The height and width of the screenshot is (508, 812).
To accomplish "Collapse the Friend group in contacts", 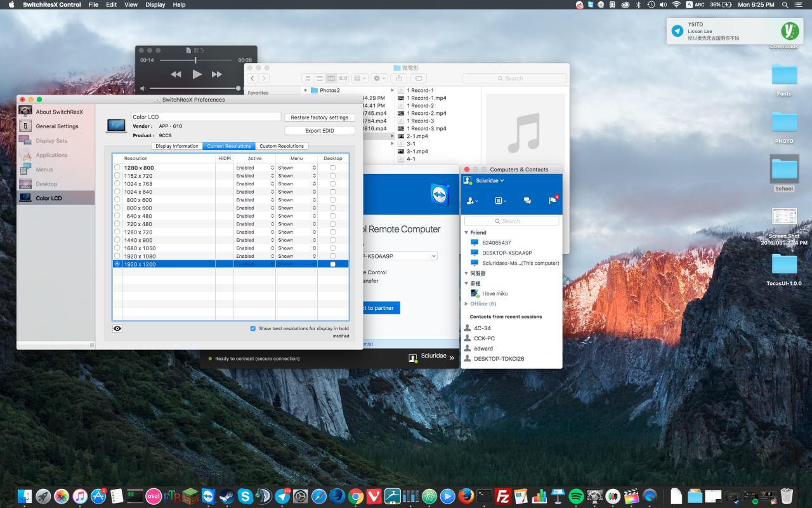I will coord(466,233).
